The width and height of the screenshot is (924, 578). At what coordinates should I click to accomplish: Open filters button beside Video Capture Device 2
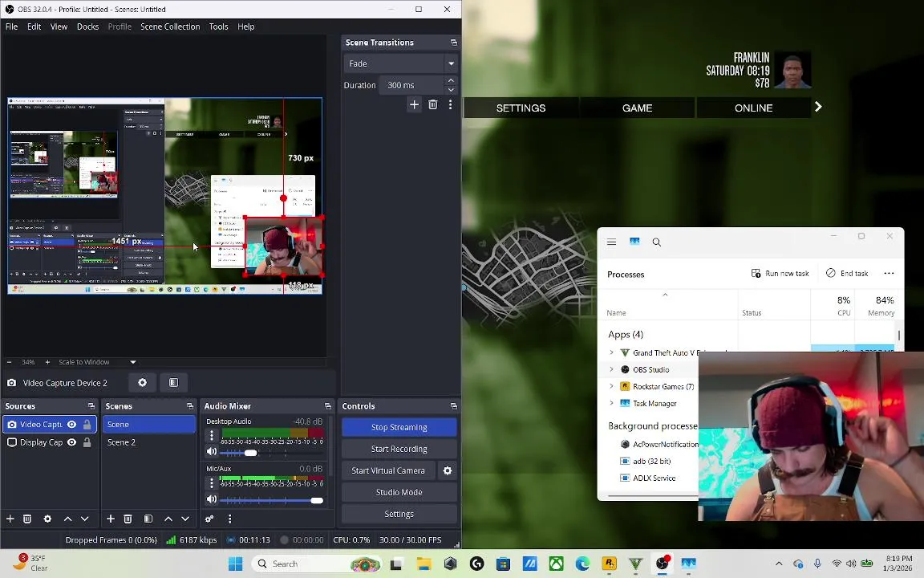[173, 383]
